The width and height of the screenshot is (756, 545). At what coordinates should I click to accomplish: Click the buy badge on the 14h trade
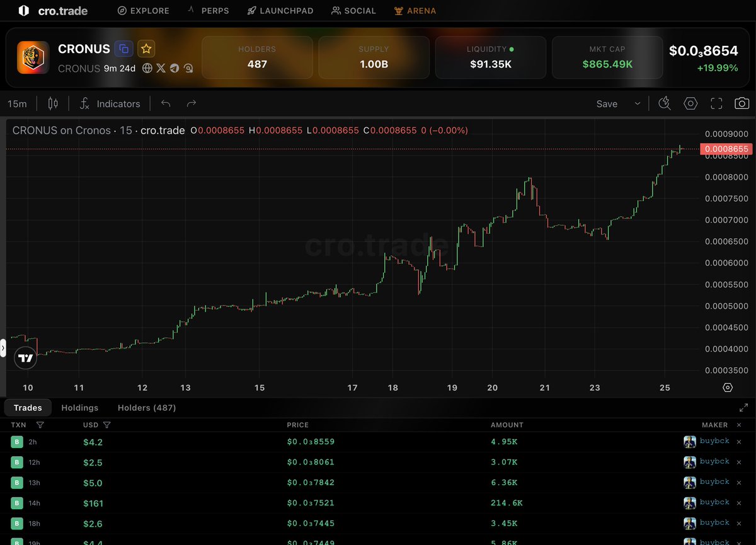(x=16, y=503)
